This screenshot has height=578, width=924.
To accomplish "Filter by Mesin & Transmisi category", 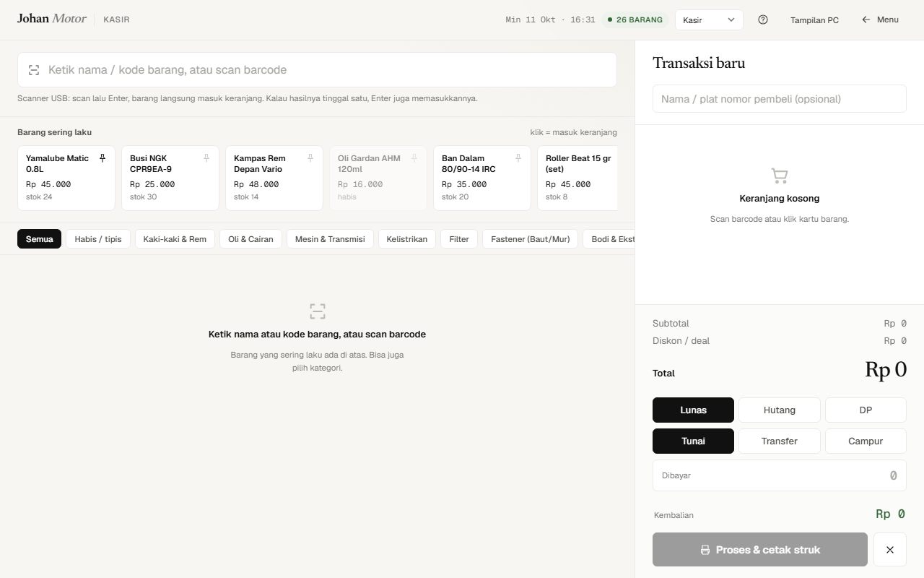I will [x=330, y=239].
